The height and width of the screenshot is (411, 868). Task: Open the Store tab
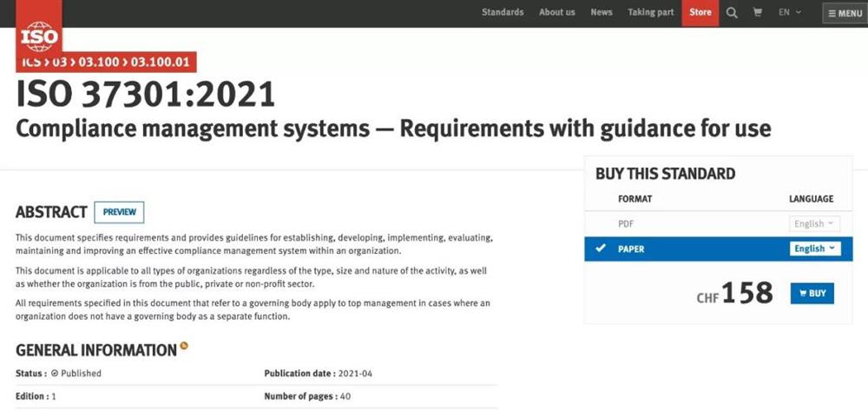pos(700,13)
